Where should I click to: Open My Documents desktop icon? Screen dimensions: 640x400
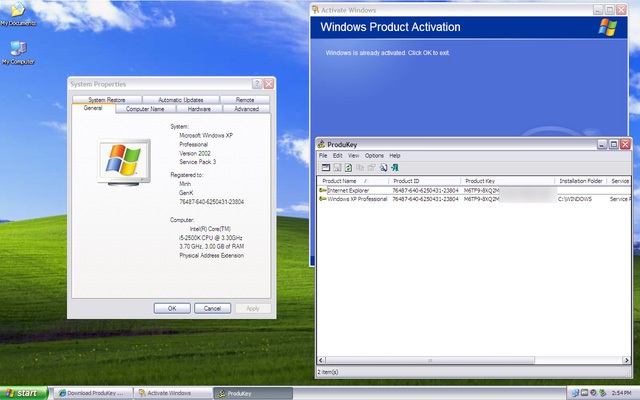[18, 13]
